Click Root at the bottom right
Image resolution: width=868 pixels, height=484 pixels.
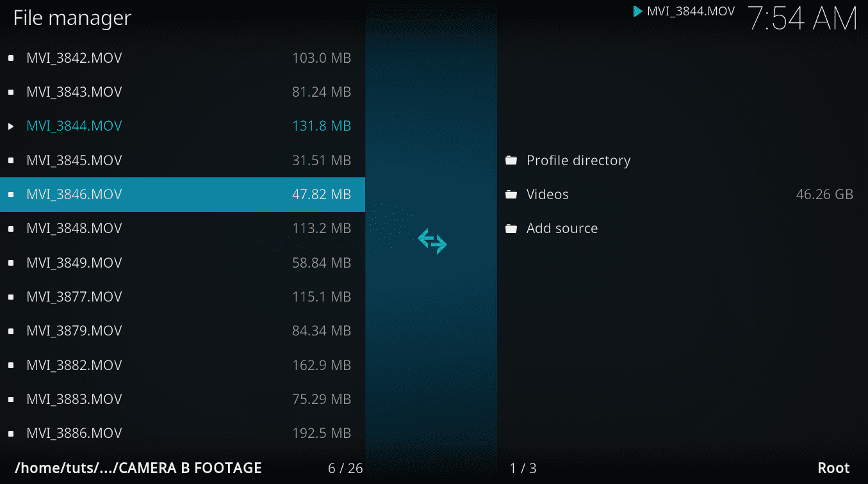coord(833,468)
